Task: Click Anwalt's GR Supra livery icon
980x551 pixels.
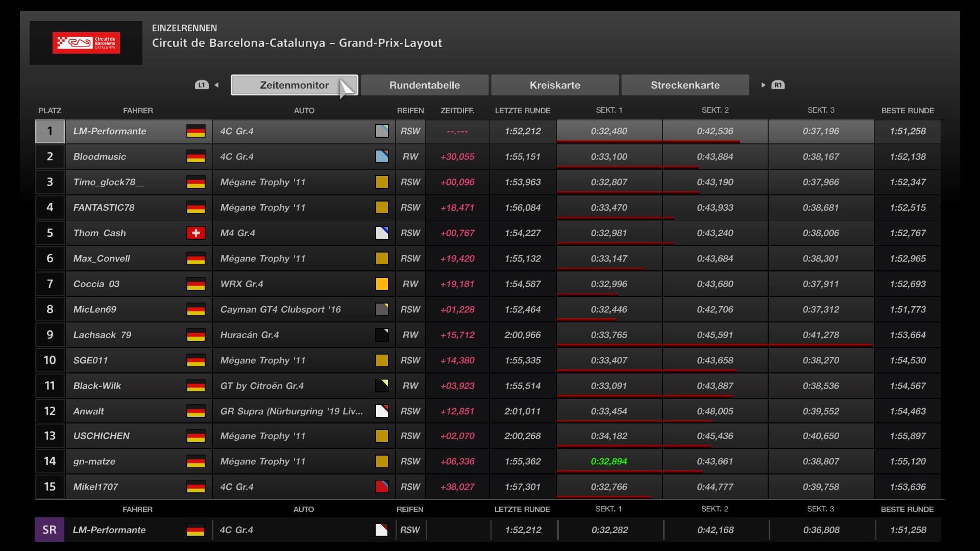Action: (382, 411)
